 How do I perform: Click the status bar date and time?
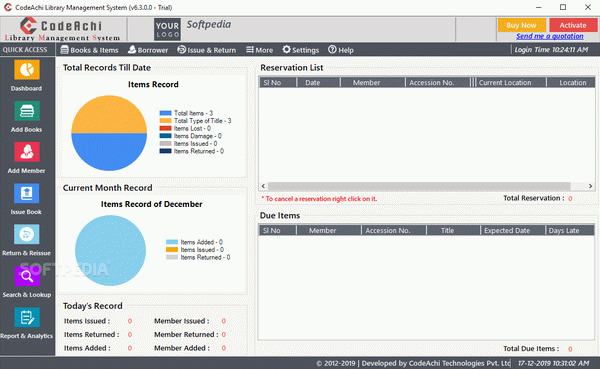click(553, 363)
